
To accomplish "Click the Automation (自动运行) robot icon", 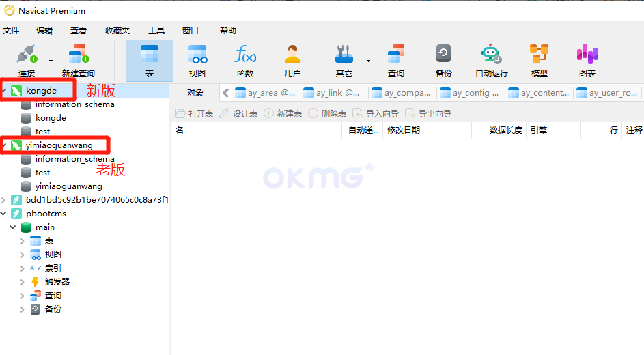I will click(491, 54).
